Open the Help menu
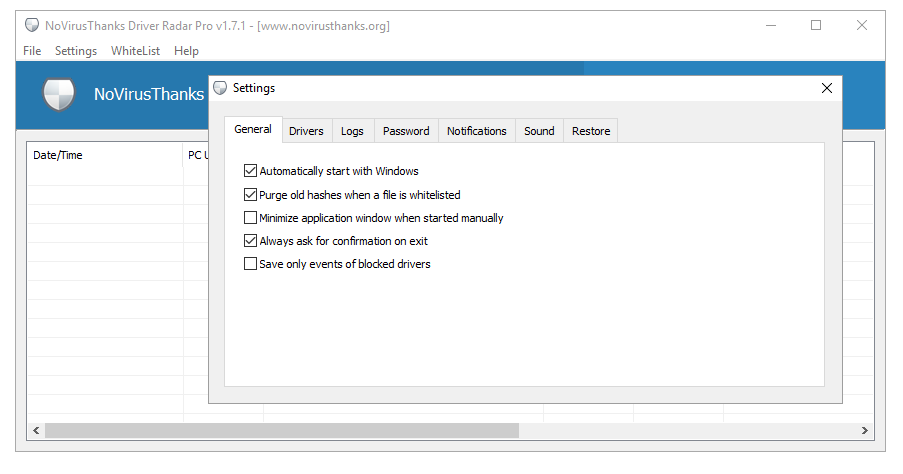Viewport: 903px width, 474px height. pos(187,51)
